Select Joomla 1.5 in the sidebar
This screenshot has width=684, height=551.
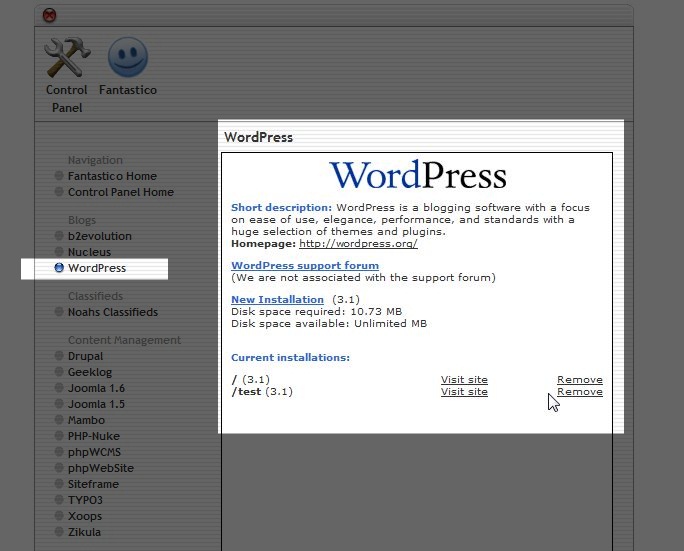click(96, 404)
